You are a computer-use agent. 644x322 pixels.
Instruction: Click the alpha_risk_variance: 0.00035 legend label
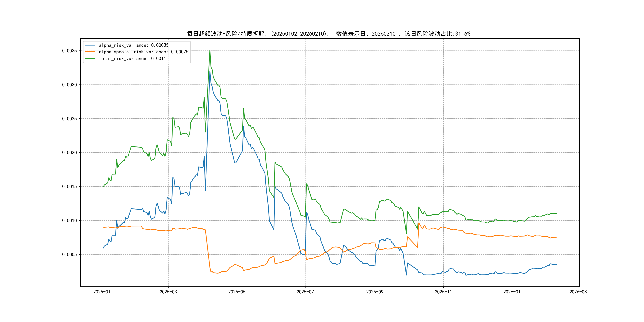pos(134,45)
